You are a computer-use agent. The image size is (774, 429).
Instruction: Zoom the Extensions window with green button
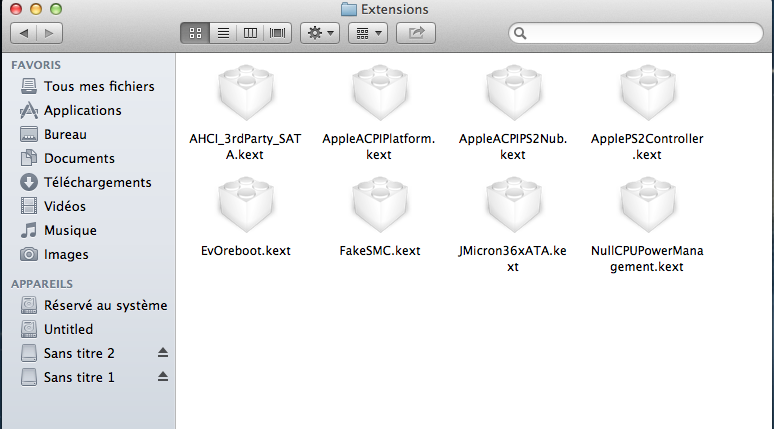coord(56,9)
